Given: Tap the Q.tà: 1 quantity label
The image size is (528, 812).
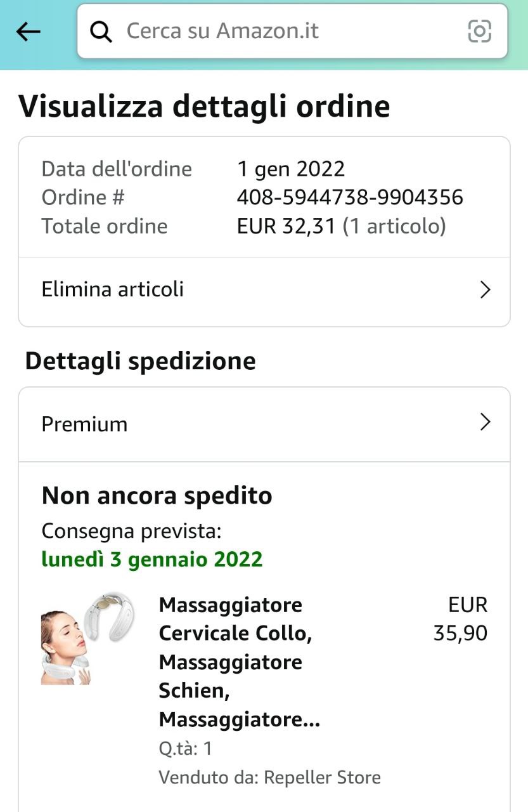Looking at the screenshot, I should 186,749.
